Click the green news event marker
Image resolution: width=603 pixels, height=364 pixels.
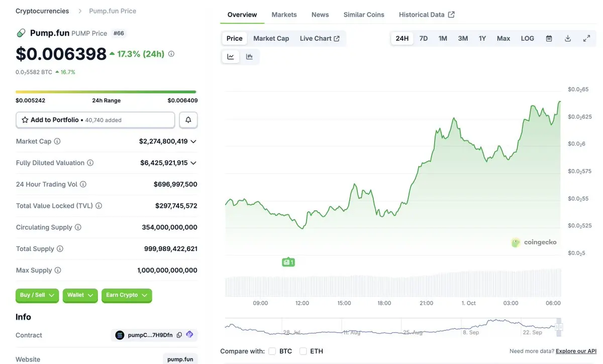click(288, 262)
